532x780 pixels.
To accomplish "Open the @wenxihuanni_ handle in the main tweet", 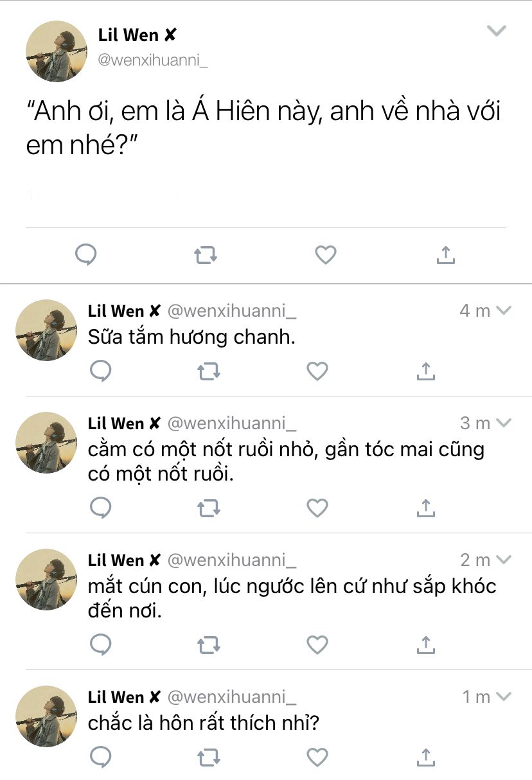I will [x=153, y=61].
